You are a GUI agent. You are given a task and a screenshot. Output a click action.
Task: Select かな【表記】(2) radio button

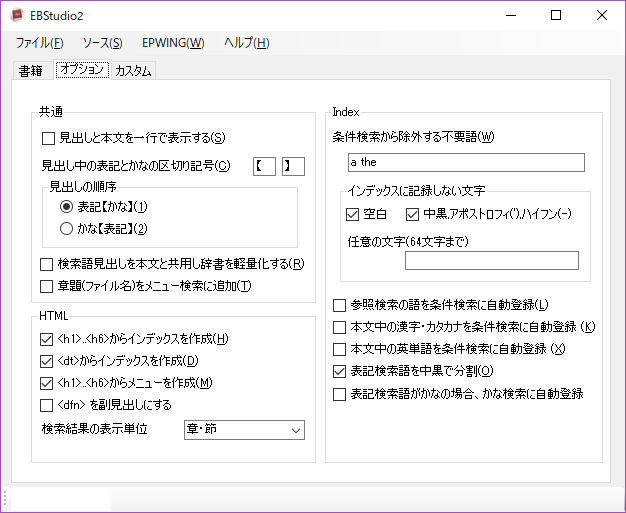point(66,229)
